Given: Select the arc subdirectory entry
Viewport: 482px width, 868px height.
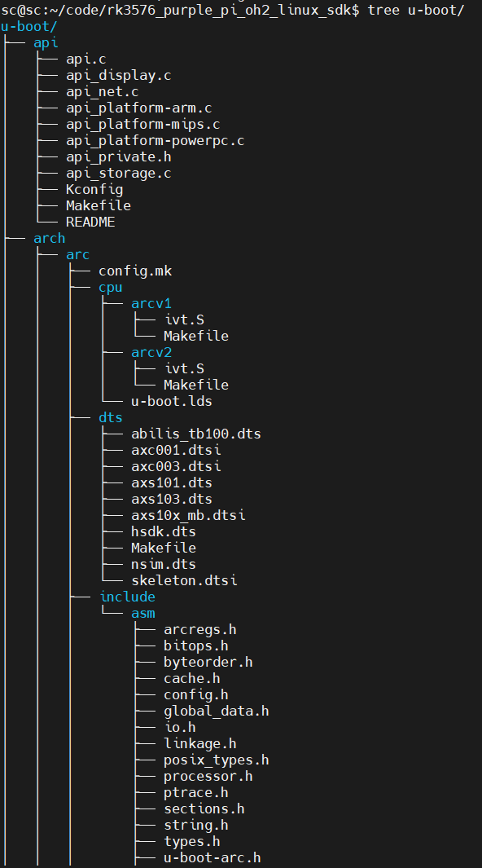Looking at the screenshot, I should [77, 254].
